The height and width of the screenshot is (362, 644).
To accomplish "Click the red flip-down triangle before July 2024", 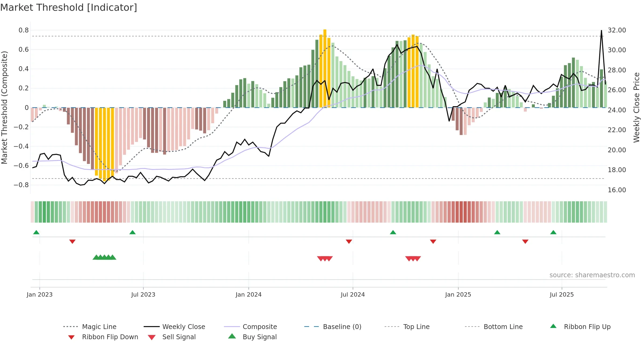I will point(349,242).
